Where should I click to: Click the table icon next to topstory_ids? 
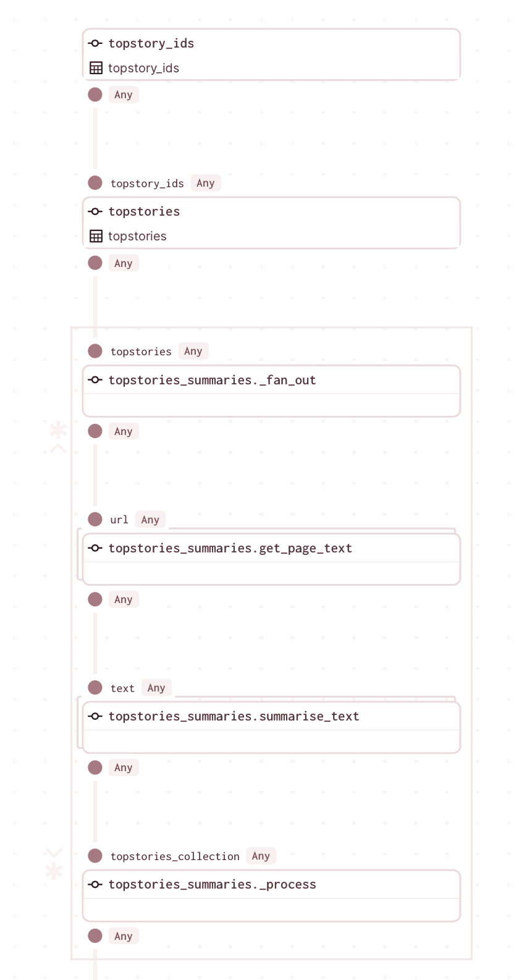pyautogui.click(x=96, y=68)
